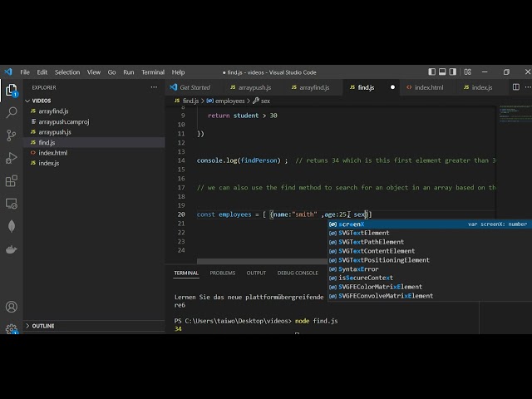Click line number 20 in gutter
532x399 pixels.
[181, 214]
